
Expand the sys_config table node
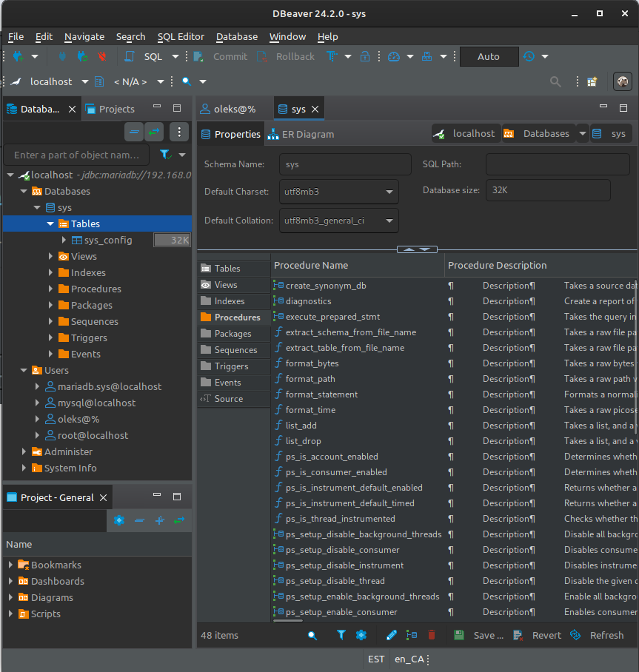point(64,240)
